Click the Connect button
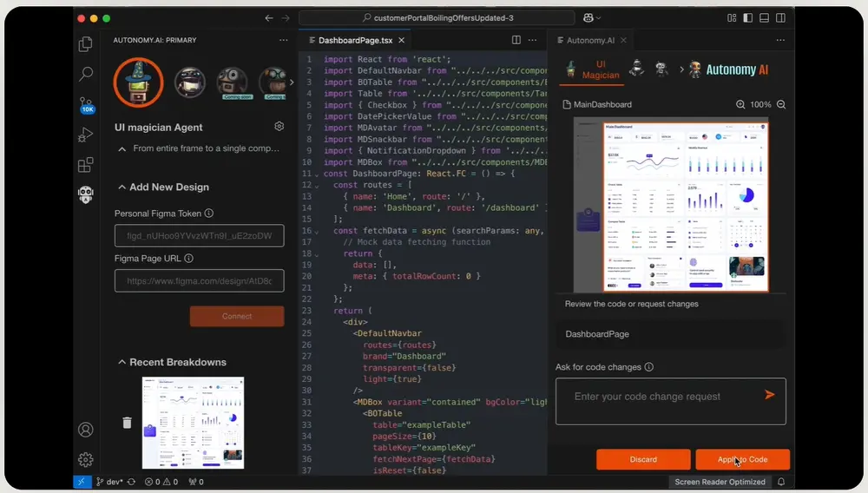 [x=237, y=317]
